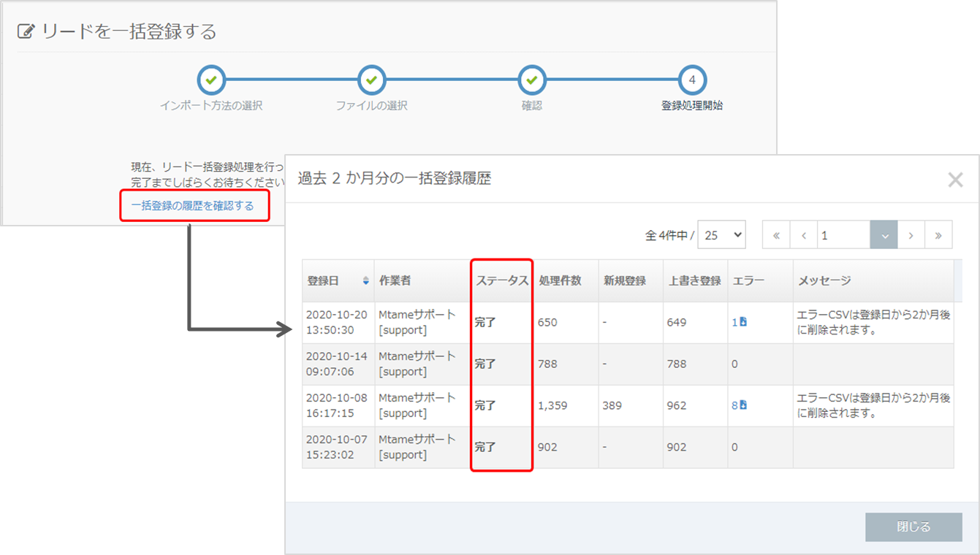Click the 649 overwrite count cell
Image resolution: width=980 pixels, height=555 pixels.
[695, 322]
